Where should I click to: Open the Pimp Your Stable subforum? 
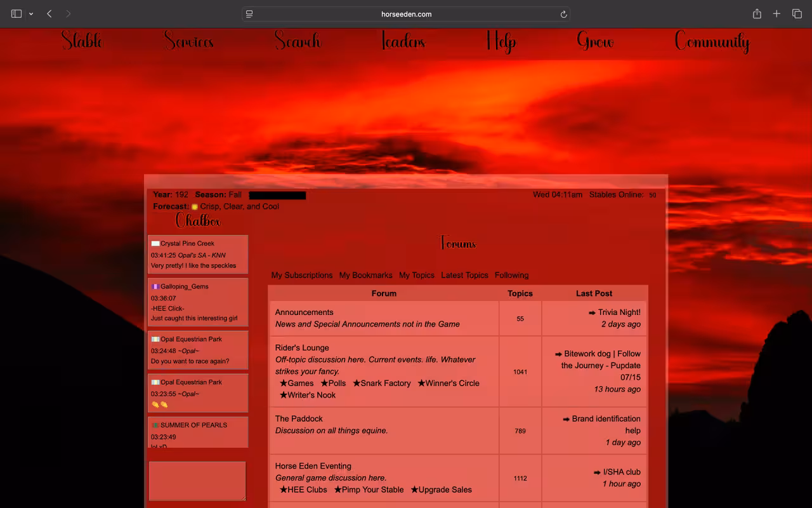pos(369,490)
